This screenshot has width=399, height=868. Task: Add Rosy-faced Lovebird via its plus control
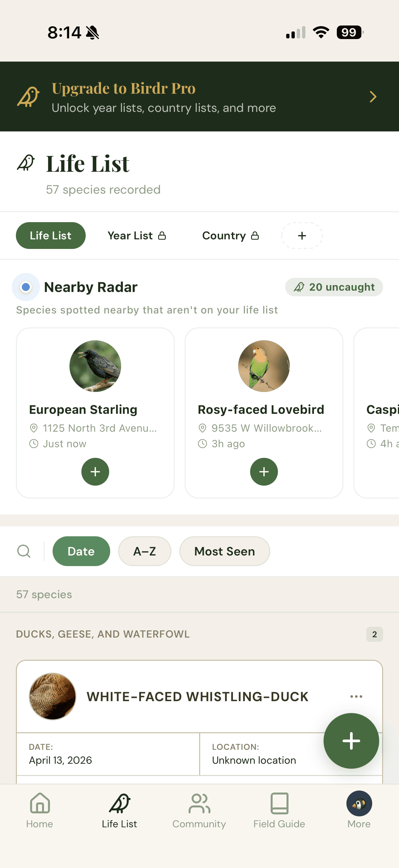tap(264, 472)
